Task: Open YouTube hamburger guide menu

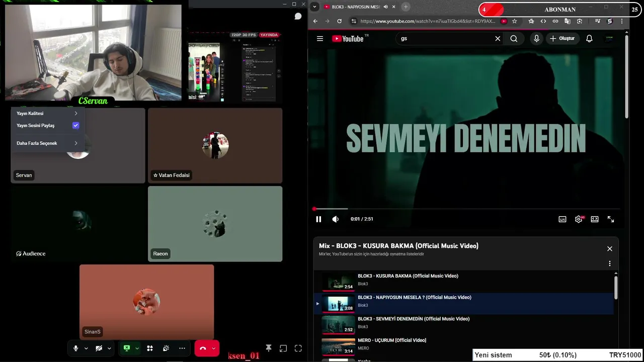Action: [319, 38]
